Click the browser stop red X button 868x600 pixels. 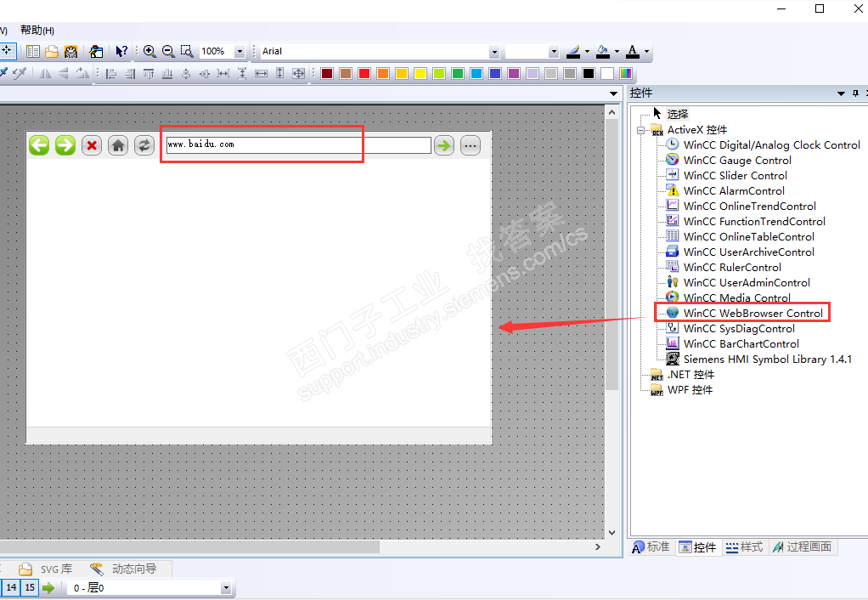tap(92, 145)
